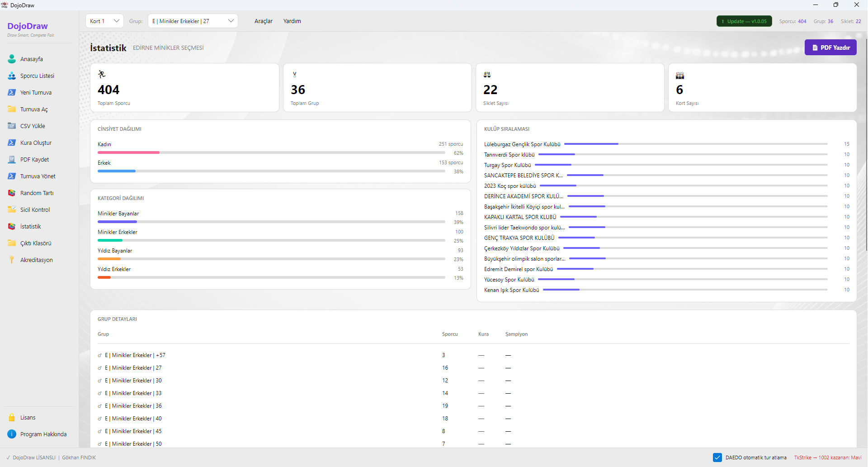Click the Yeni Turnuva icon
Image resolution: width=868 pixels, height=467 pixels.
coord(12,92)
